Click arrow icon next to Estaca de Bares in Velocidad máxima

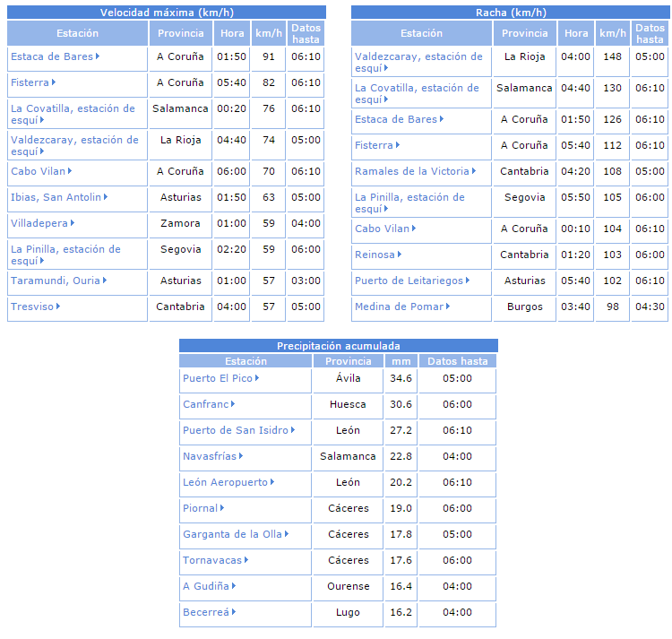coord(98,56)
